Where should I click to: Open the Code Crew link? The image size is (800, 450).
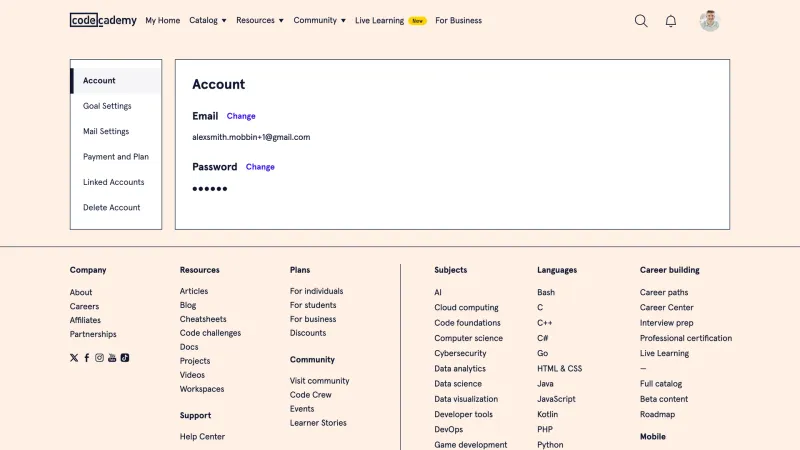[x=311, y=395]
